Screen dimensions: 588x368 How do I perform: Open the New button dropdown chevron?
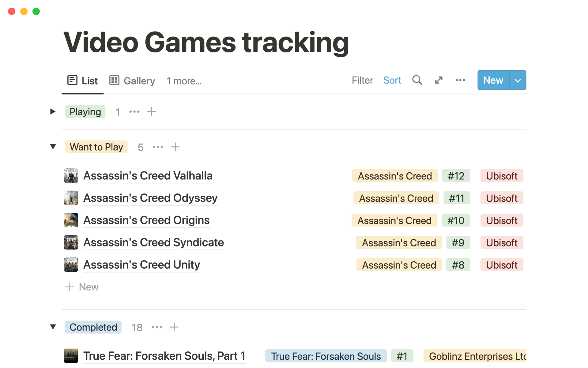click(x=518, y=80)
